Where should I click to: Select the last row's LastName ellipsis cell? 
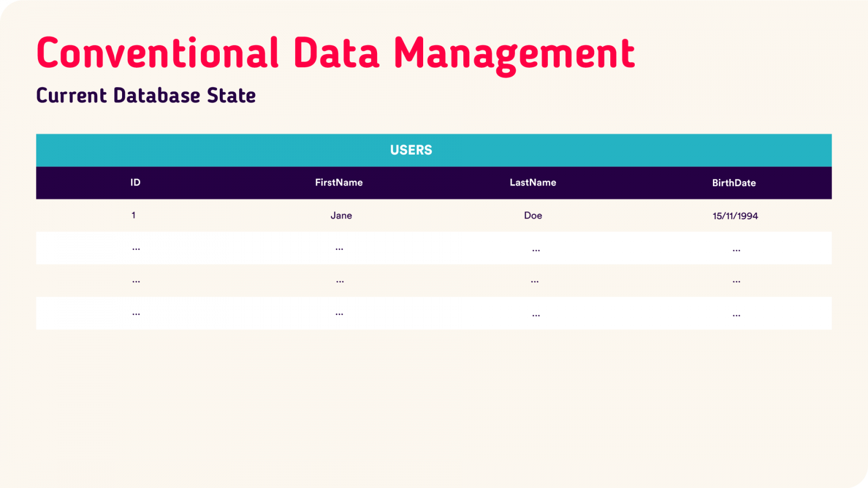(x=535, y=314)
